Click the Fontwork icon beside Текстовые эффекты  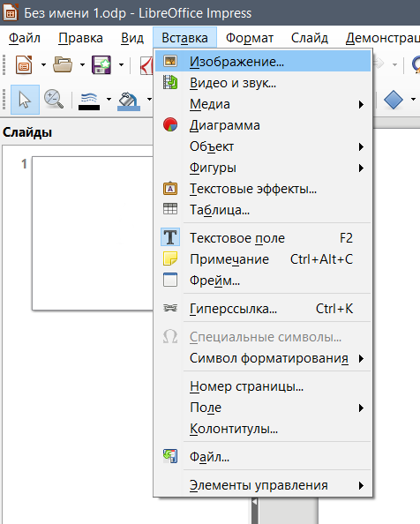(170, 189)
